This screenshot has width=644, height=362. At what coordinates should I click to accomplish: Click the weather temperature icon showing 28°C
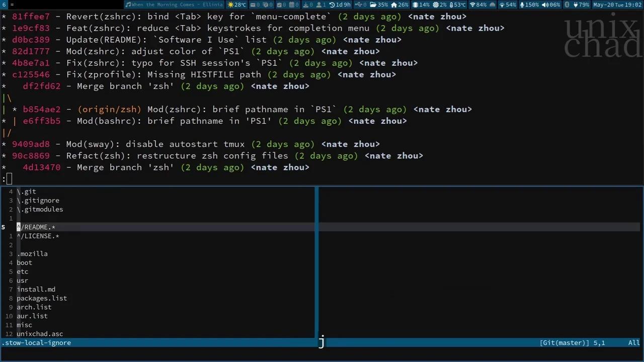(236, 5)
